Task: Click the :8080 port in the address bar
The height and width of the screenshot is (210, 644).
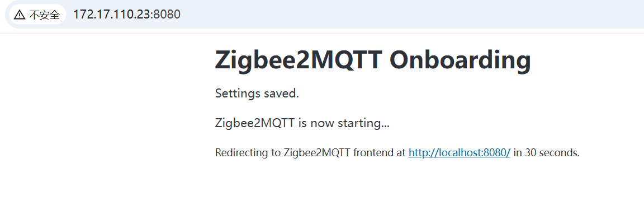Action: point(165,15)
